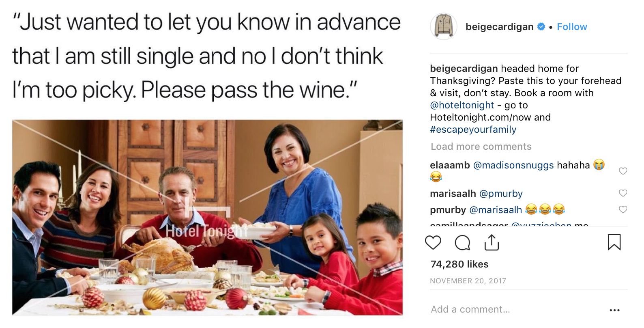Share the post via share icon
The width and height of the screenshot is (644, 328).
coord(492,242)
